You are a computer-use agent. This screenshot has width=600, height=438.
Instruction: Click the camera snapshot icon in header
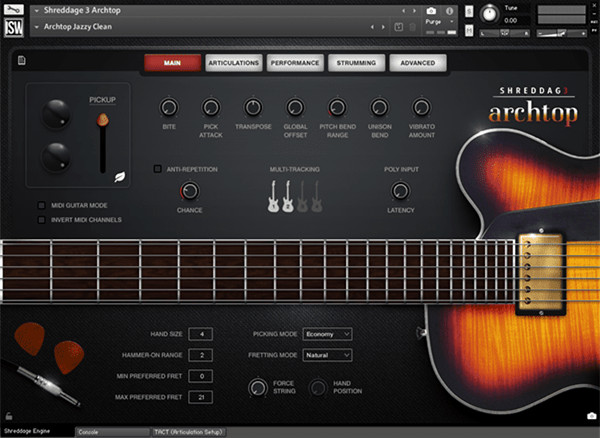431,10
